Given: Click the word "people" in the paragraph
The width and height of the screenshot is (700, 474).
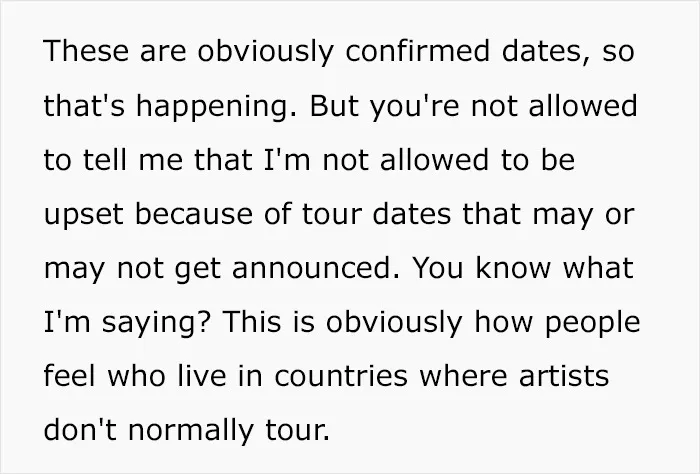Looking at the screenshot, I should [592, 324].
